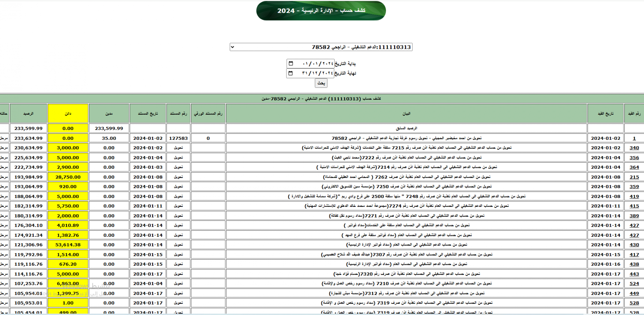
Task: Click the search button below the dates
Action: pyautogui.click(x=321, y=83)
